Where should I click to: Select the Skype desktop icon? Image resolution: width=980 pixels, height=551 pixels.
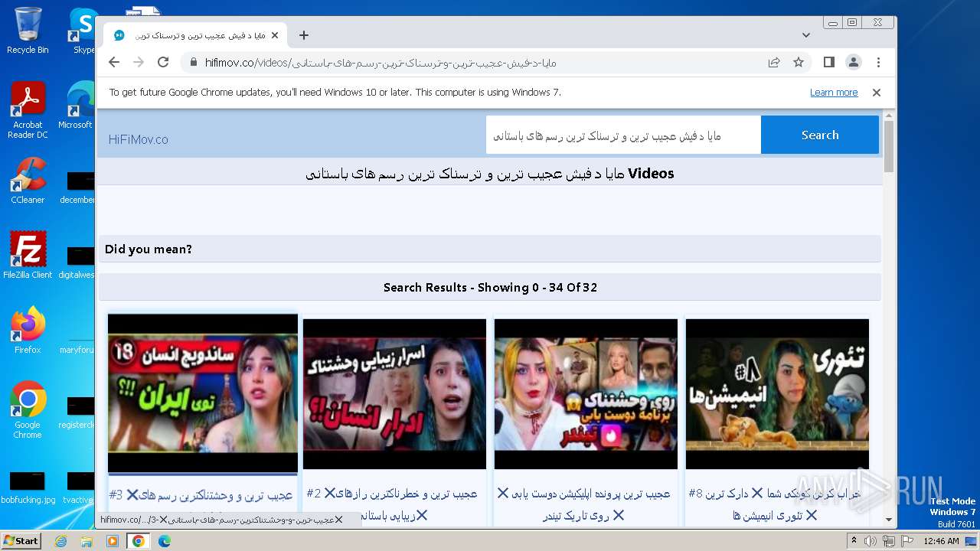(83, 31)
